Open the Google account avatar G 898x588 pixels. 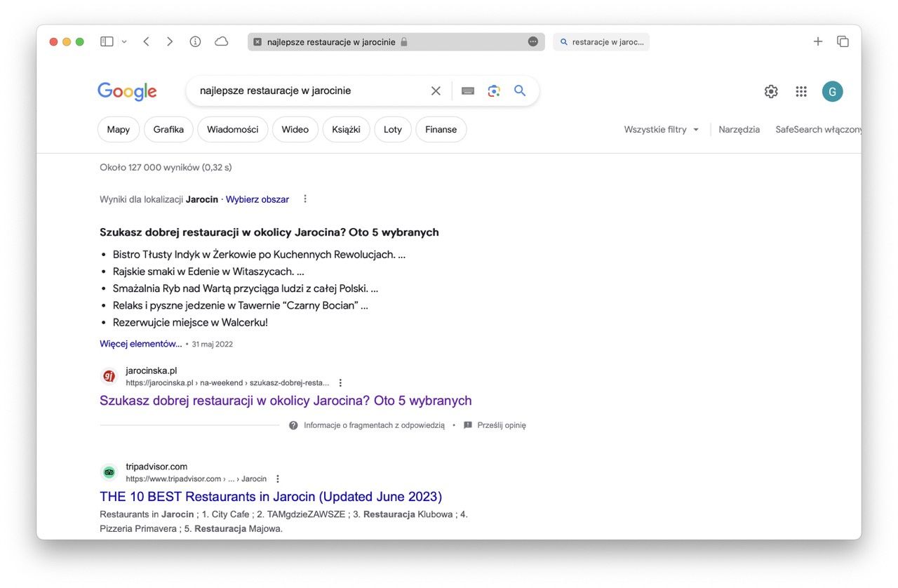[833, 91]
